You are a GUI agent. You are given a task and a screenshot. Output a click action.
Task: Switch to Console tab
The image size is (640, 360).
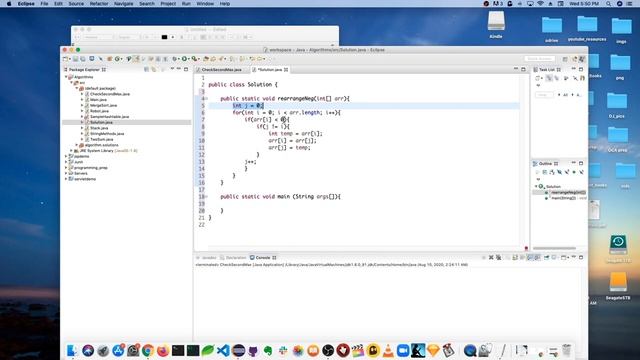263,258
